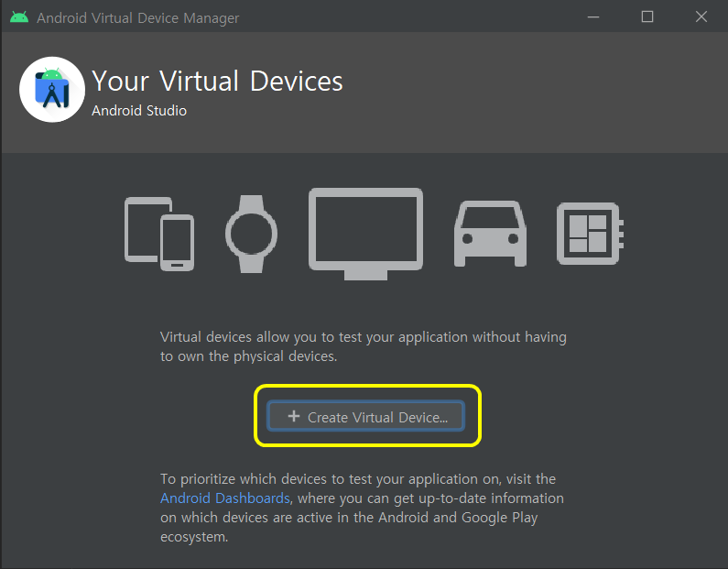The width and height of the screenshot is (728, 569).
Task: Click the Create Virtual Device button
Action: point(365,416)
